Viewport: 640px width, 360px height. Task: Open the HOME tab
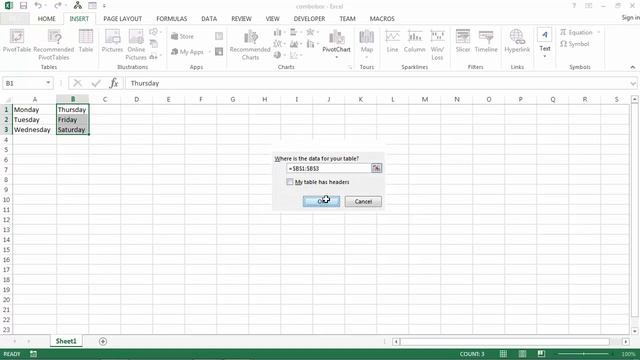[47, 19]
